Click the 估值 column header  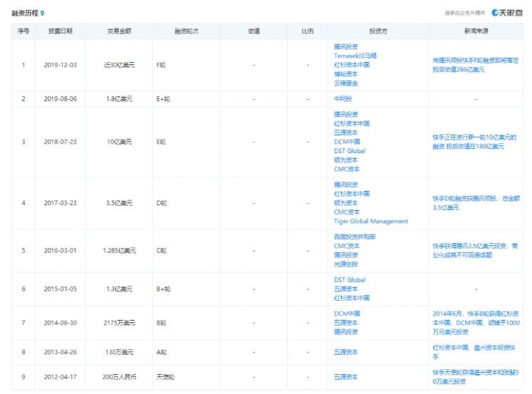[254, 31]
